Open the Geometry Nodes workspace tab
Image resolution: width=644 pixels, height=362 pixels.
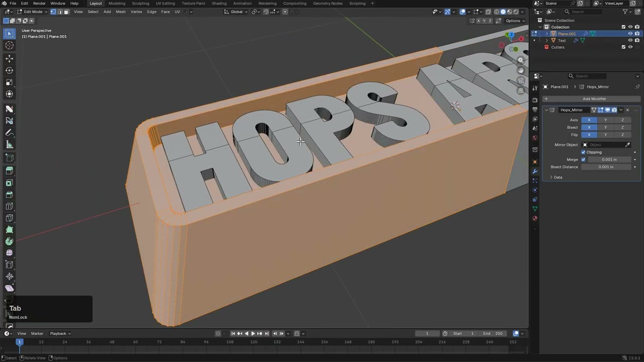click(x=328, y=4)
